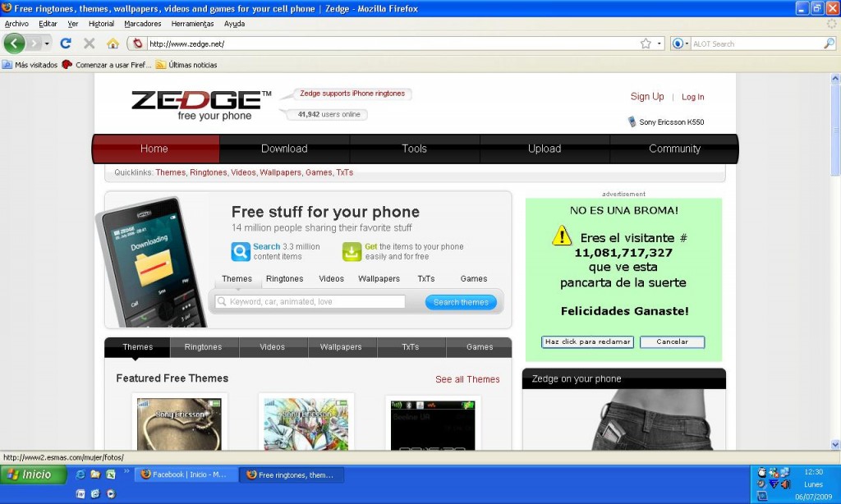This screenshot has height=504, width=841.
Task: Click the volume speaker tray icon
Action: [x=786, y=484]
